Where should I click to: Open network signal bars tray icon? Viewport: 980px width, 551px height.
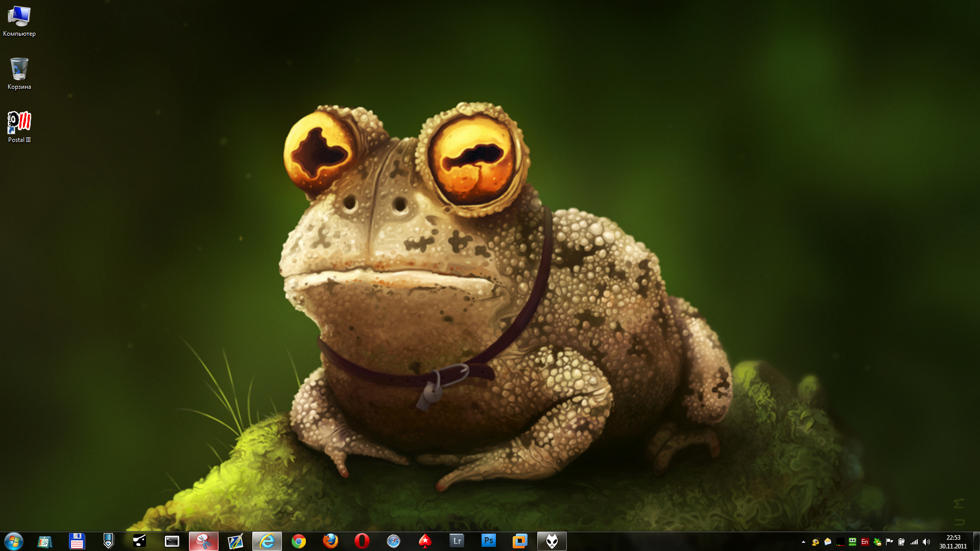(x=914, y=542)
